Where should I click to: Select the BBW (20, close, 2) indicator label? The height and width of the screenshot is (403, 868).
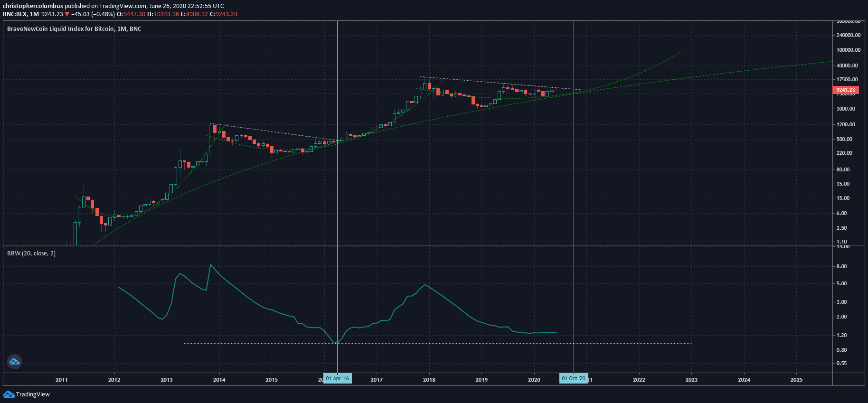point(31,253)
